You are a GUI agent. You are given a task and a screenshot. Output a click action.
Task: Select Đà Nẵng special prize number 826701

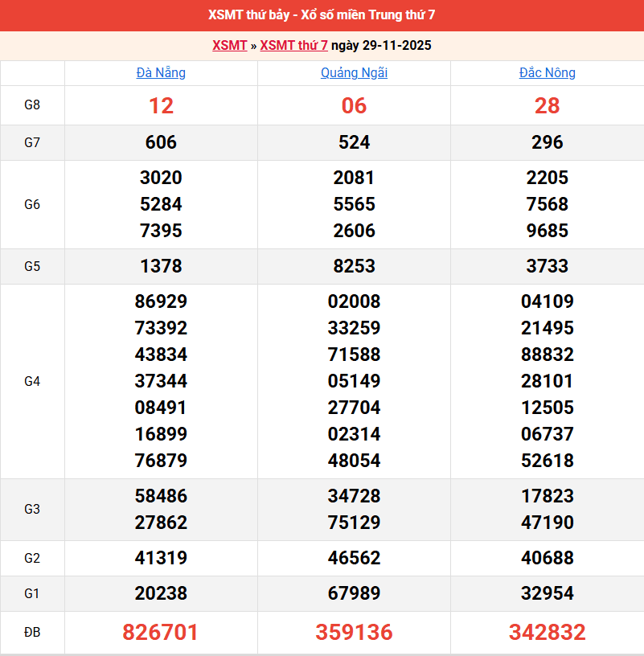coord(161,633)
